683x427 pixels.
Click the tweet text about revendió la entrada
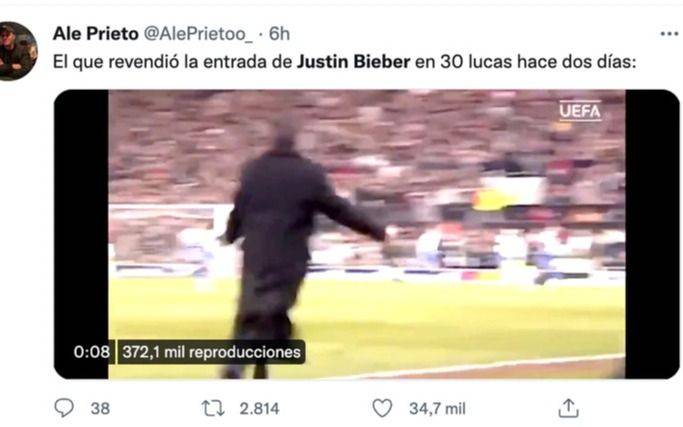pos(345,61)
